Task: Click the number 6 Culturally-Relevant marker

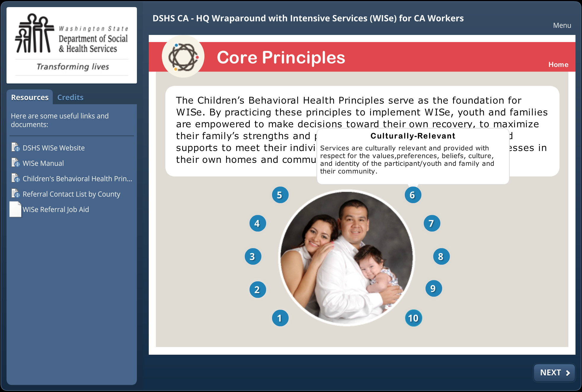Action: pos(413,195)
